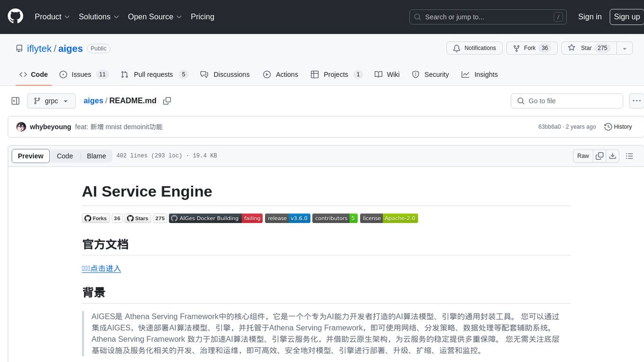This screenshot has width=644, height=362.
Task: Open the aiges repository link
Action: click(x=71, y=48)
